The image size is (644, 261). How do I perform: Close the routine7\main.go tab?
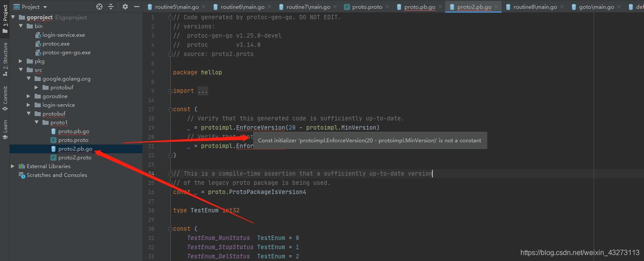pyautogui.click(x=335, y=7)
